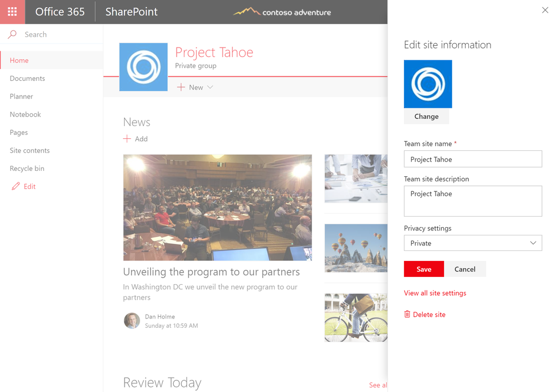Image resolution: width=553 pixels, height=392 pixels.
Task: Click the plus icon beside Add news
Action: coord(127,139)
